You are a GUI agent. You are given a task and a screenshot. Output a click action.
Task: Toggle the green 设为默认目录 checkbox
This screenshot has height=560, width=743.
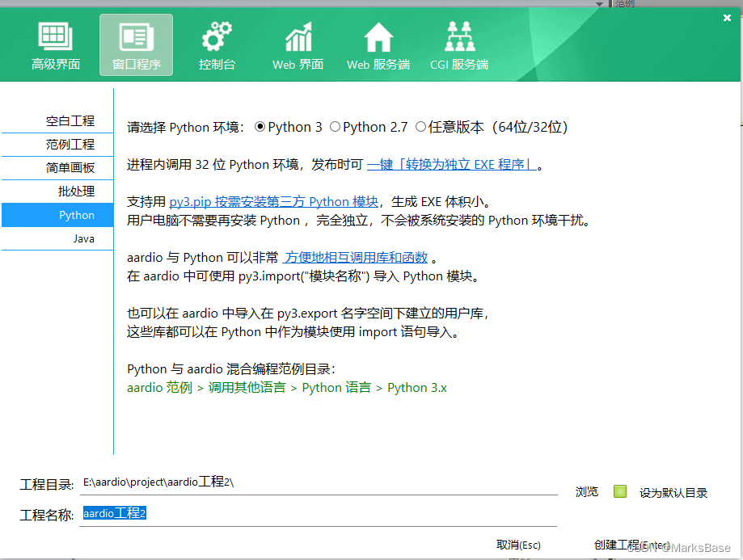tap(618, 491)
